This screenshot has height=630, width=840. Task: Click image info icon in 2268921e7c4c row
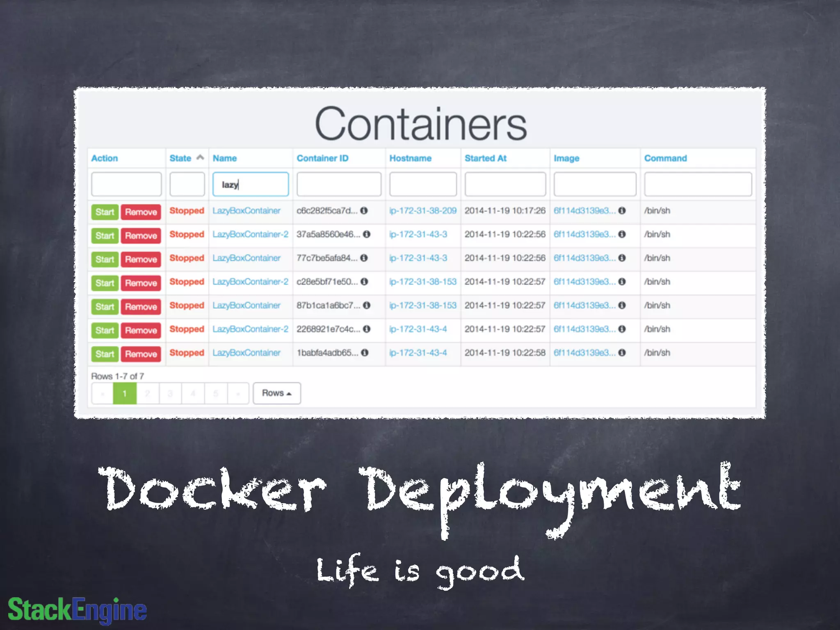tap(622, 329)
